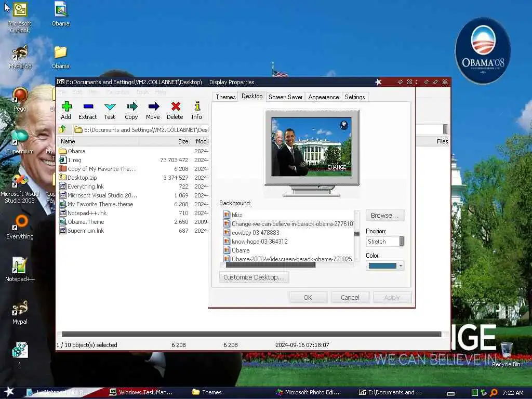Select the Obama image file desktop icon
Image resolution: width=532 pixels, height=399 pixels.
point(60,14)
